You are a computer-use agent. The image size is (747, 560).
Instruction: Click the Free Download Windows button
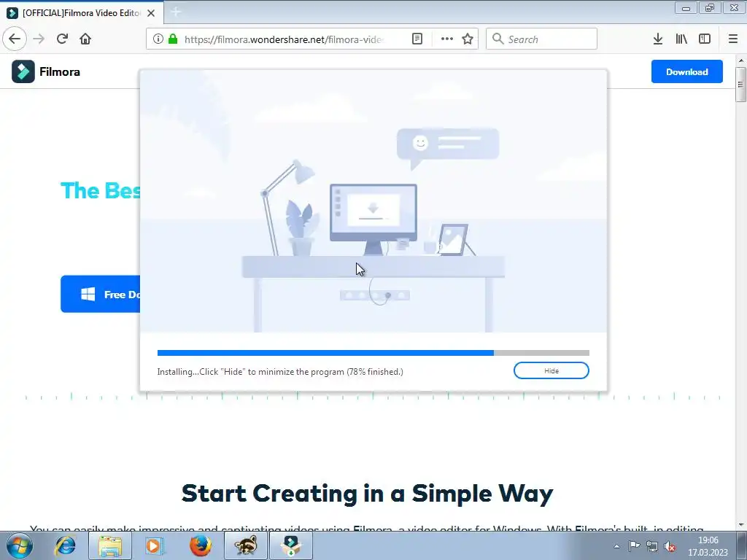pos(101,294)
